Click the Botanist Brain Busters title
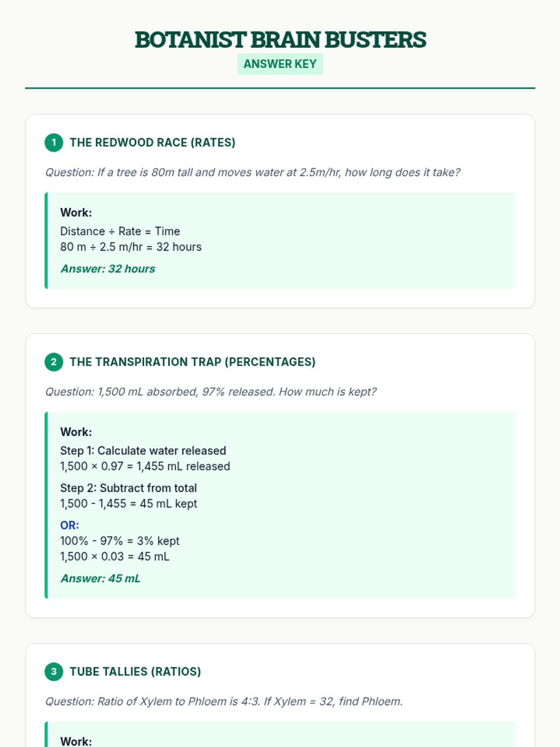560x747 pixels. [280, 40]
